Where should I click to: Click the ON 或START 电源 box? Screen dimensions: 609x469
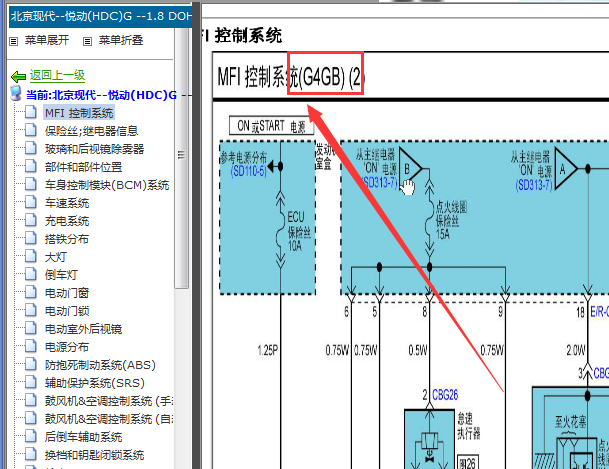(271, 126)
